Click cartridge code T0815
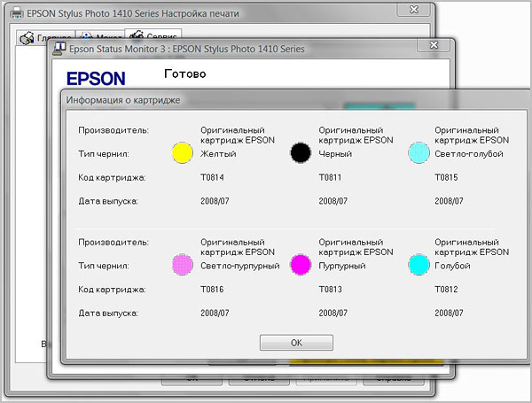This screenshot has width=532, height=403. coord(446,177)
